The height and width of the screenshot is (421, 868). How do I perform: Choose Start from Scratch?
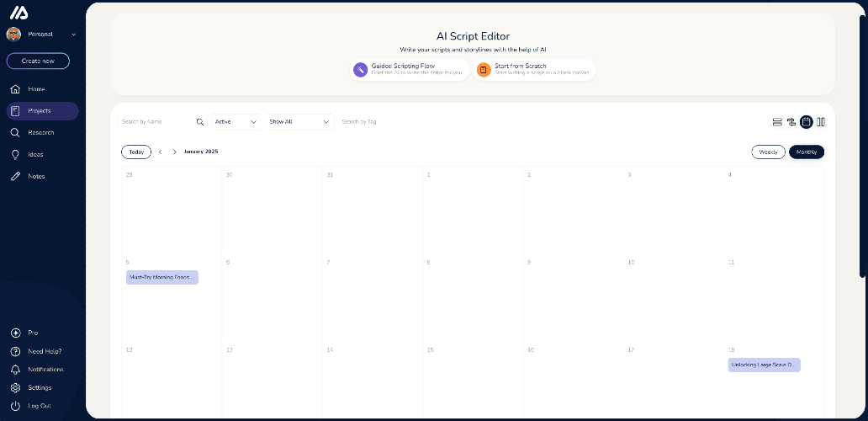click(x=534, y=70)
